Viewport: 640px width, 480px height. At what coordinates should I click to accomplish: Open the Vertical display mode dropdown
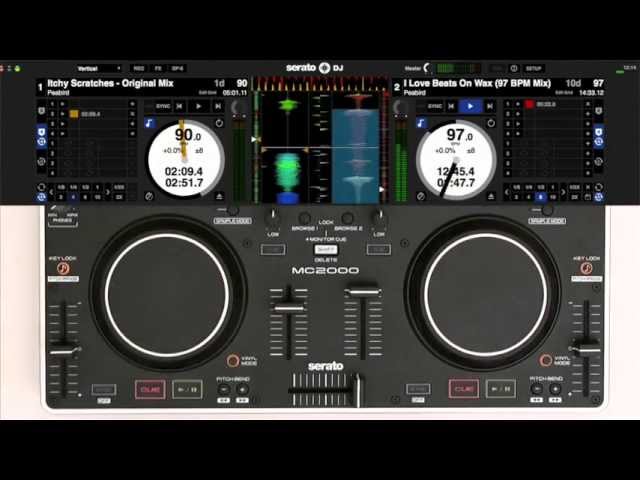point(99,69)
